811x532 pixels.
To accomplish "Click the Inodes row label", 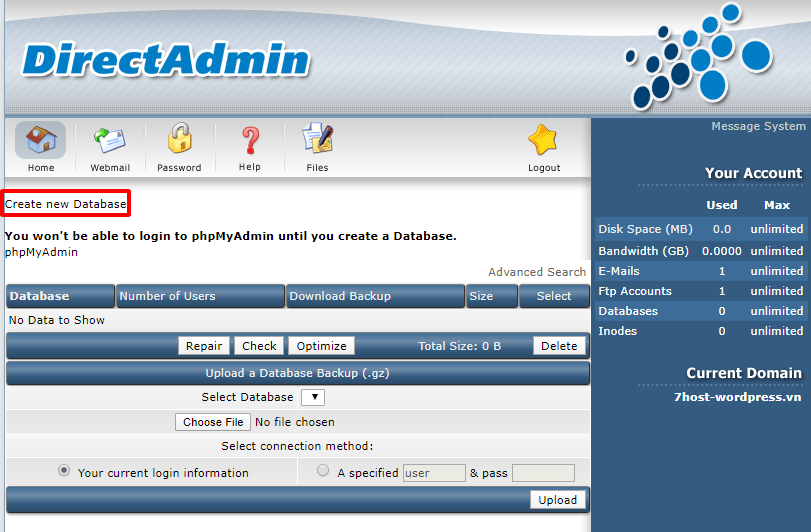I will click(617, 331).
